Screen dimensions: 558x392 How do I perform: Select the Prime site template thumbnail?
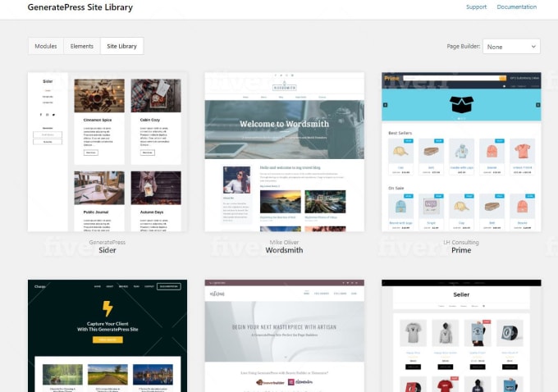click(461, 152)
